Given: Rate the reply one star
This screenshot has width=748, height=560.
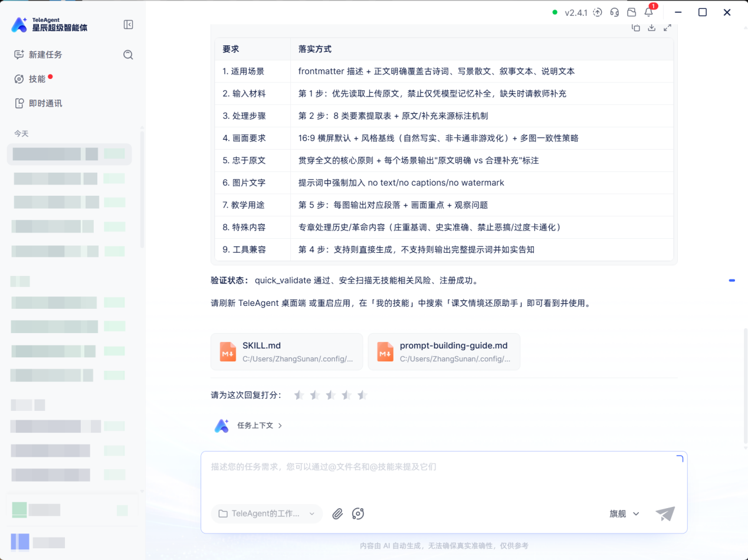Looking at the screenshot, I should [299, 395].
